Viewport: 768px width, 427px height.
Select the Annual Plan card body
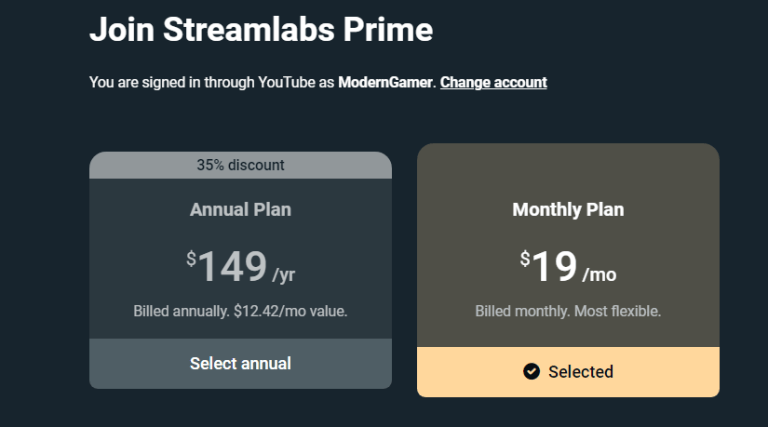click(x=240, y=240)
